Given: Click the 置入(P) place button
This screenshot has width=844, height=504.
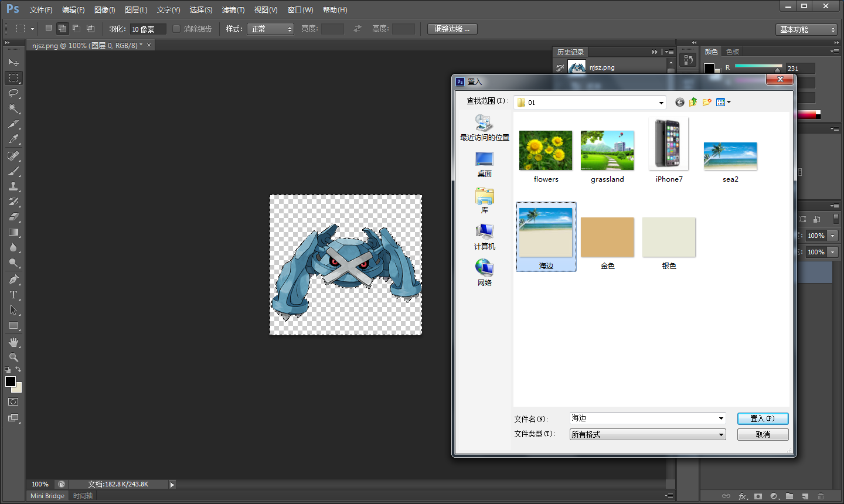Looking at the screenshot, I should (763, 418).
